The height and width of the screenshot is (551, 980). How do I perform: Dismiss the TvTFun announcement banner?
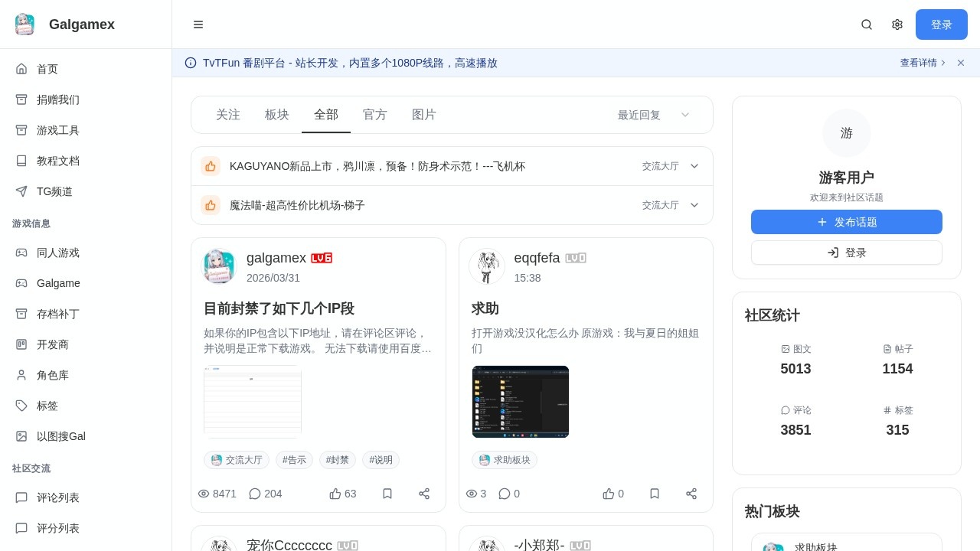961,63
